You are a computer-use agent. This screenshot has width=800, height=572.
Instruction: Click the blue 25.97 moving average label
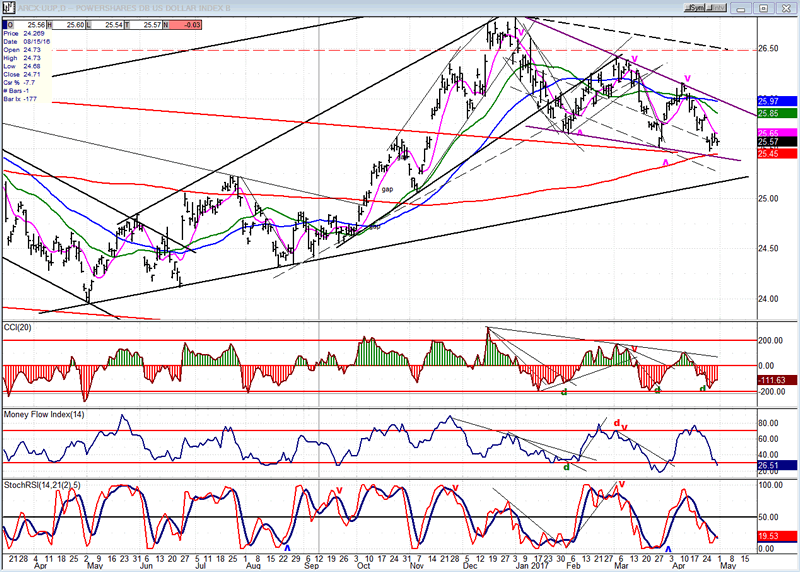click(x=774, y=102)
